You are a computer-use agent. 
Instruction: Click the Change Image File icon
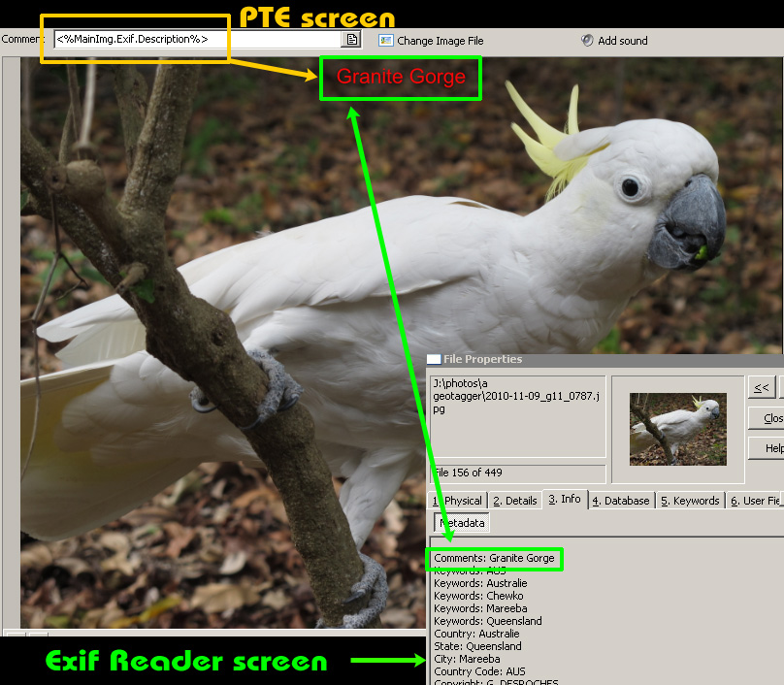click(385, 41)
